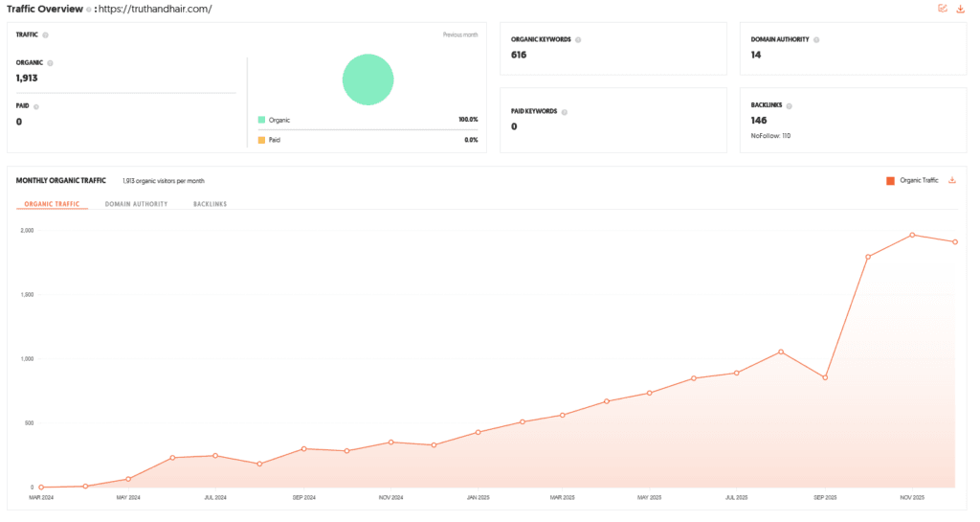The height and width of the screenshot is (522, 980).
Task: Click the Traffic Overview title
Action: (x=44, y=10)
